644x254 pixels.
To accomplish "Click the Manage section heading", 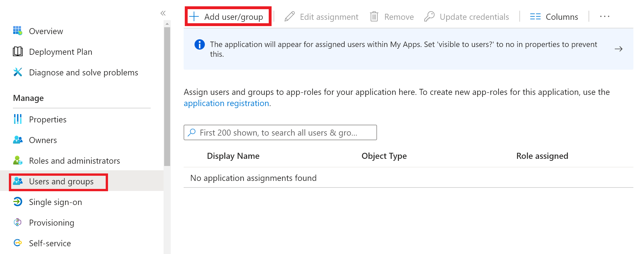I will [28, 98].
